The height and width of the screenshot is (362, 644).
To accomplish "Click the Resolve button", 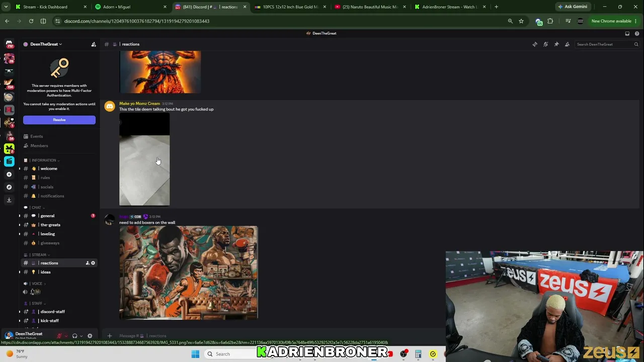I will 59,120.
